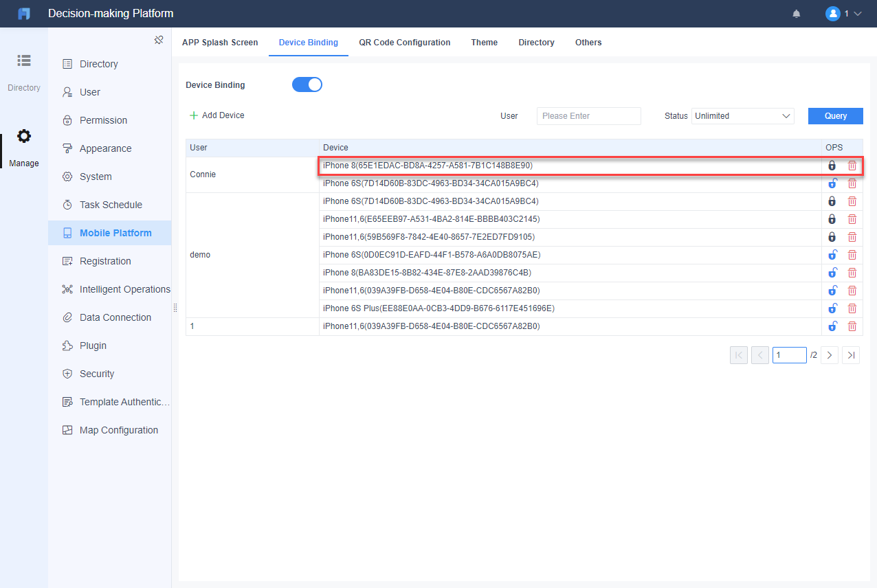Unlock demo's last iPhone11,6 device
This screenshot has width=877, height=588.
coord(832,326)
